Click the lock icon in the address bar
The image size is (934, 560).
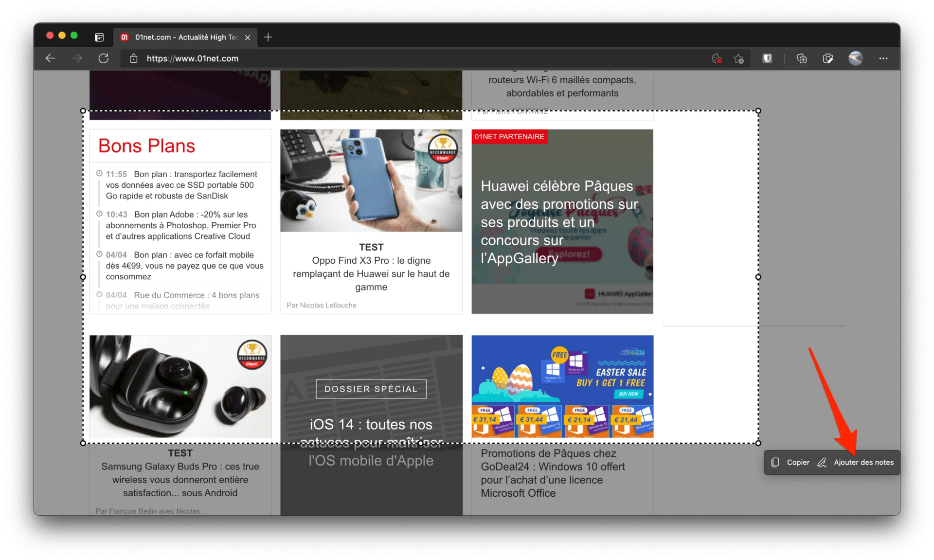tap(133, 58)
